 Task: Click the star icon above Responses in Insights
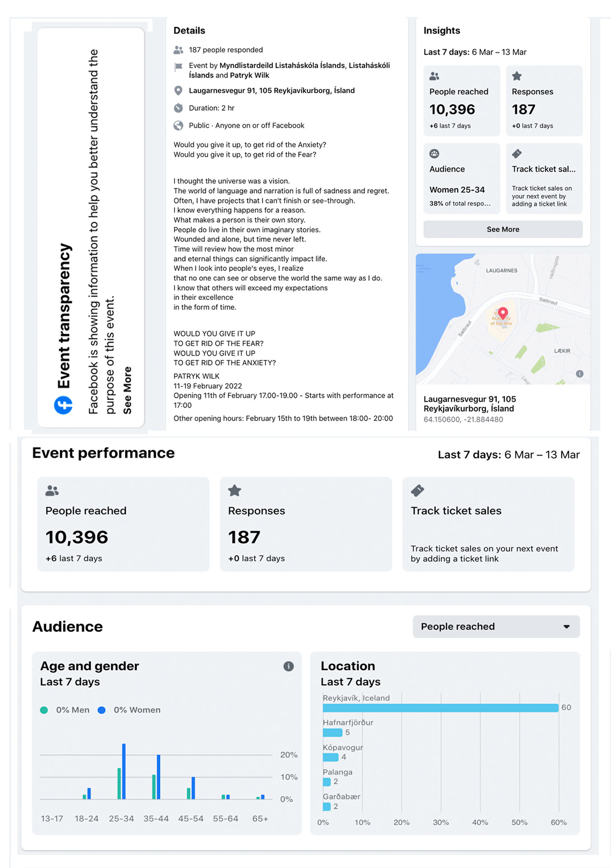pos(517,76)
